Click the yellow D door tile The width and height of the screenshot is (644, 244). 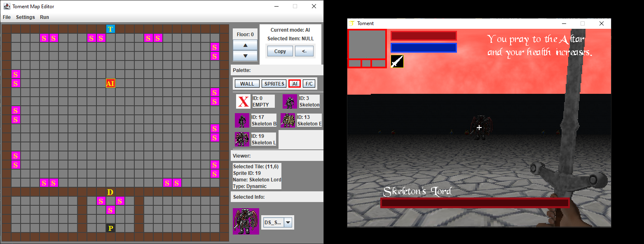(x=110, y=192)
